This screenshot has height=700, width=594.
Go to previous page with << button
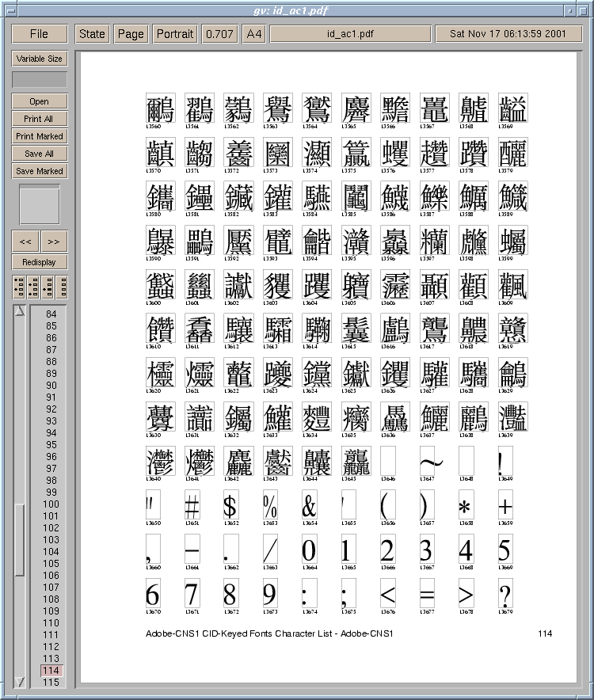[25, 242]
